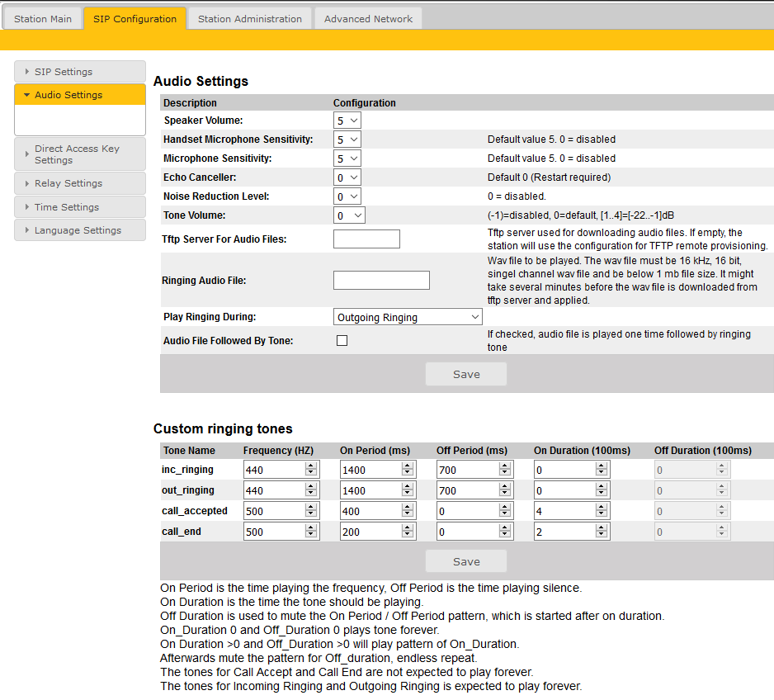This screenshot has width=774, height=700.
Task: Open the Tone Volume dropdown
Action: tap(349, 215)
